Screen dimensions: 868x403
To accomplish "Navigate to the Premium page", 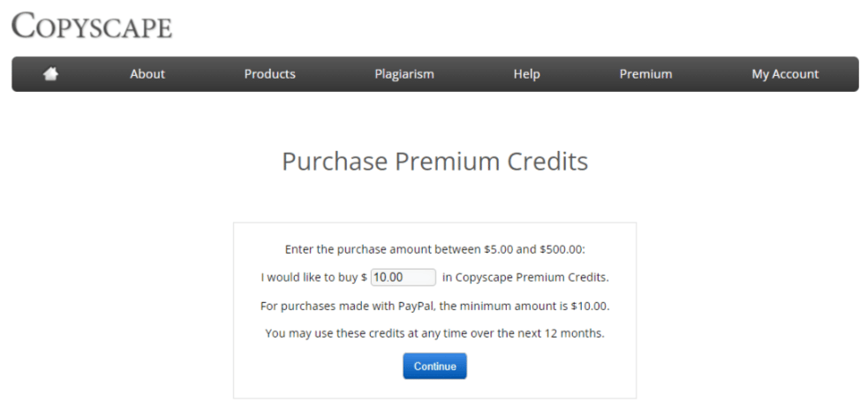I will coord(645,74).
